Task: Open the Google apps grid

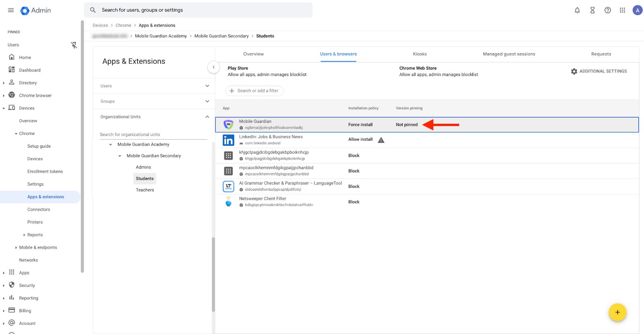Action: point(623,10)
